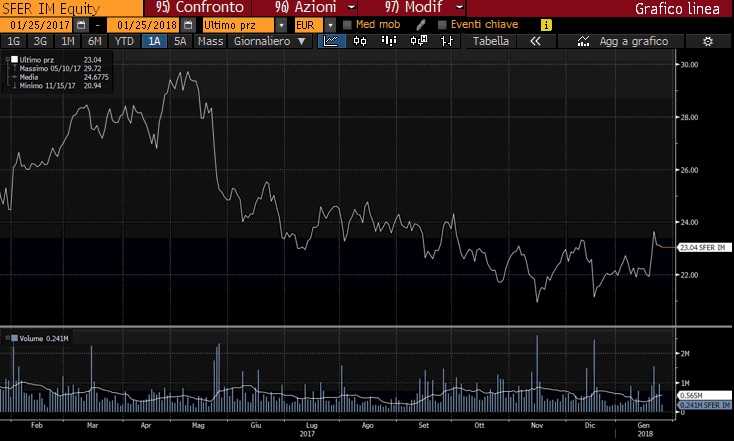Select the 1A time range tab
Screen dimensions: 734x441
[154, 41]
